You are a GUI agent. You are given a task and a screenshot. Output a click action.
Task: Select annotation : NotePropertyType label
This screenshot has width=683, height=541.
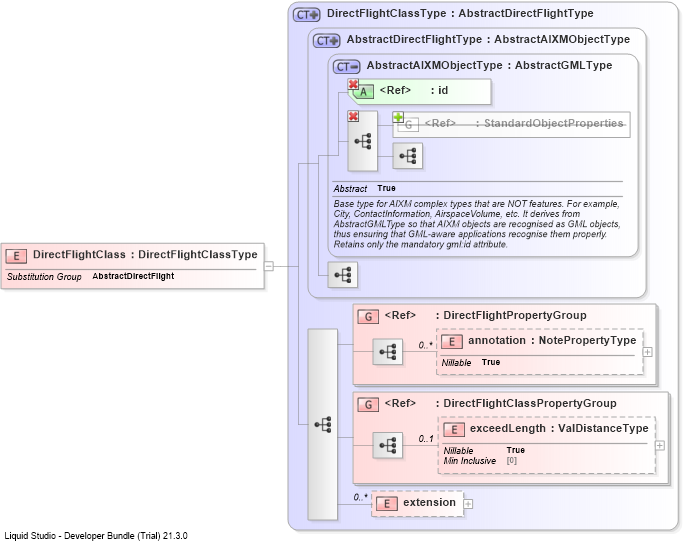[552, 341]
